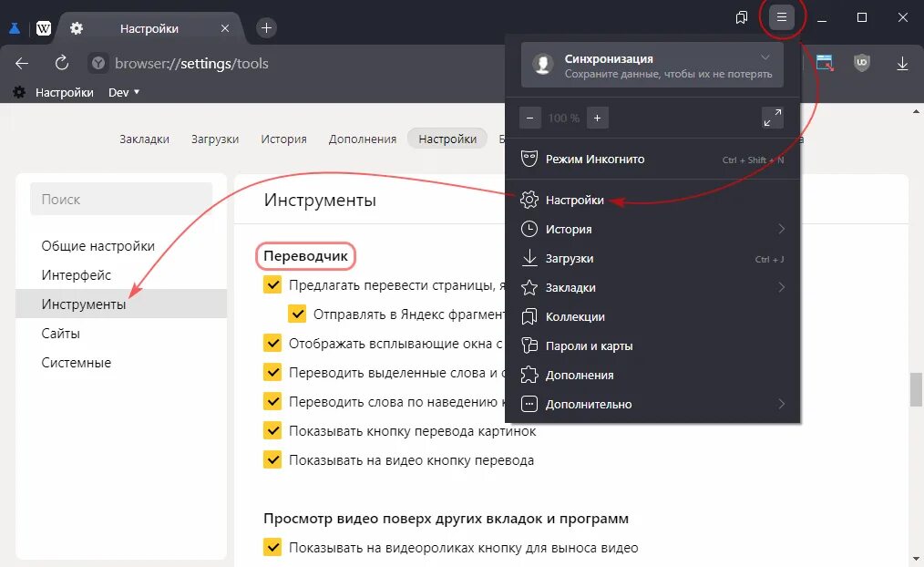This screenshot has width=924, height=567.
Task: Click the download arrow icon beside Загрузки
Action: click(529, 258)
